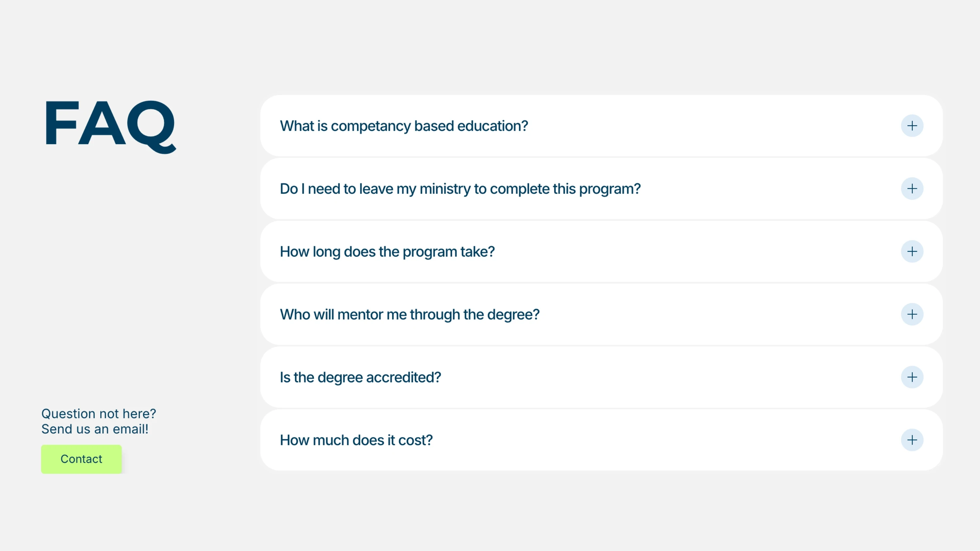The height and width of the screenshot is (551, 980).
Task: Click the "Send us an email!" text
Action: 95,429
